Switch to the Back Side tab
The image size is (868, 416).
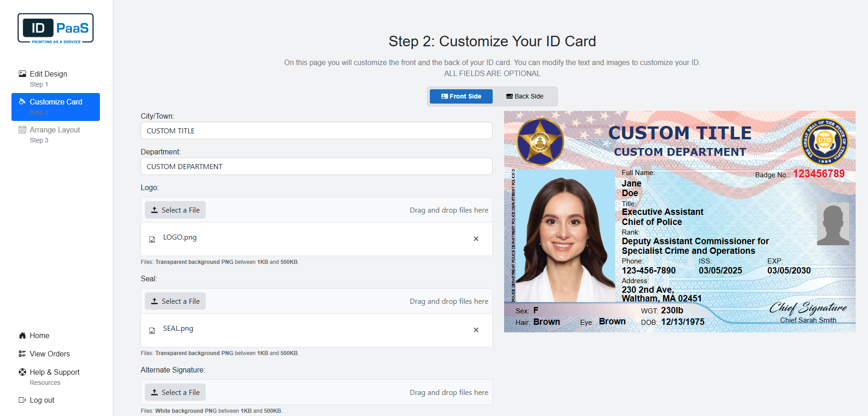(524, 96)
